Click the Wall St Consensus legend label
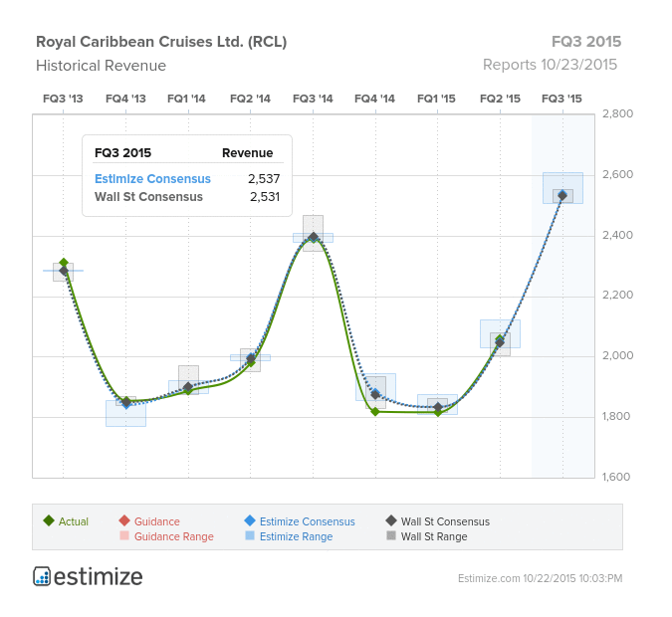Image resolution: width=672 pixels, height=617 pixels. click(x=445, y=521)
